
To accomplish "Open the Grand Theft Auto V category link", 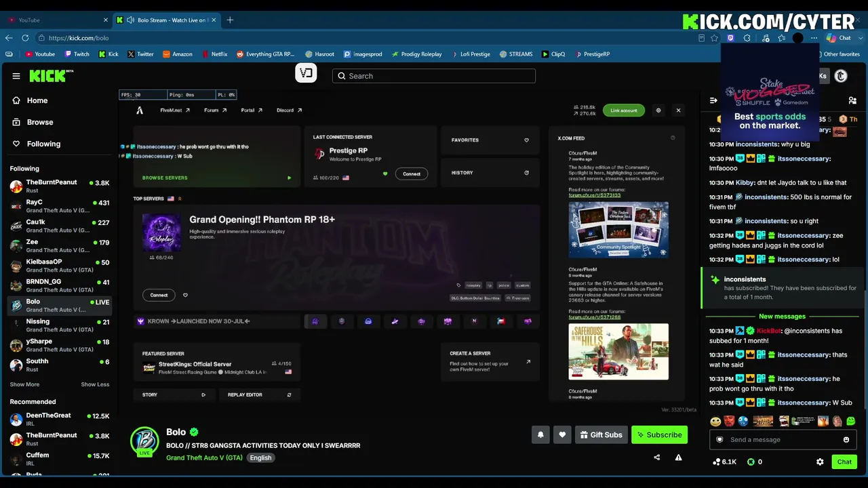I will [x=204, y=457].
